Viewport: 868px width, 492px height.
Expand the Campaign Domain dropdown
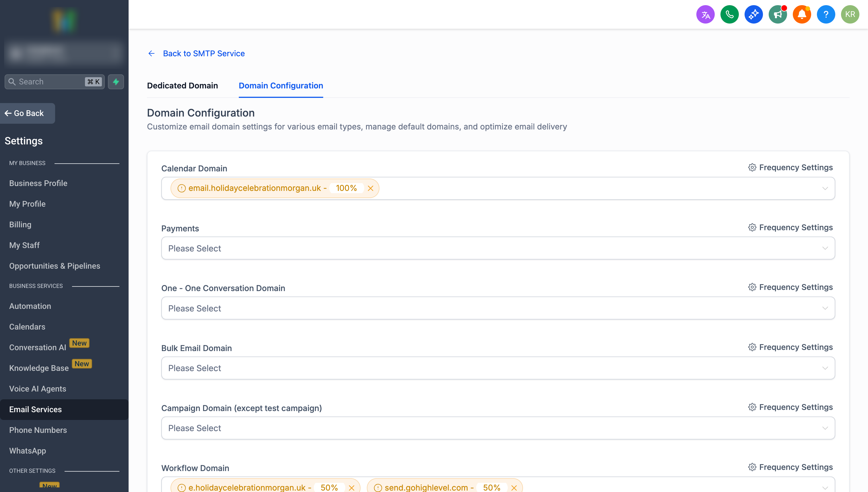tap(826, 428)
